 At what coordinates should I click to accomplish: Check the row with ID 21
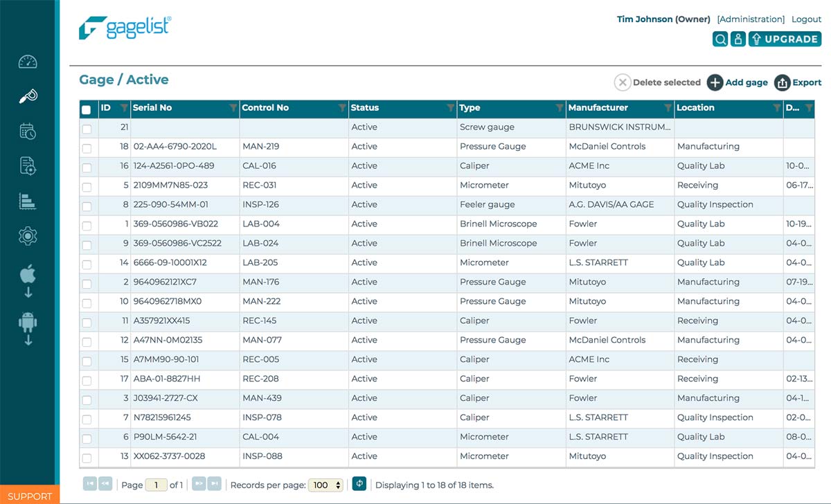click(87, 129)
